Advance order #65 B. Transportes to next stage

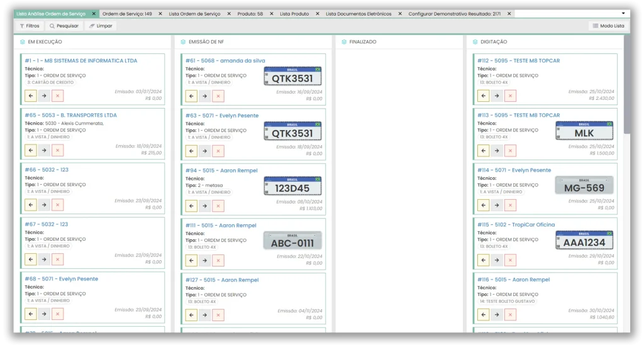(44, 150)
